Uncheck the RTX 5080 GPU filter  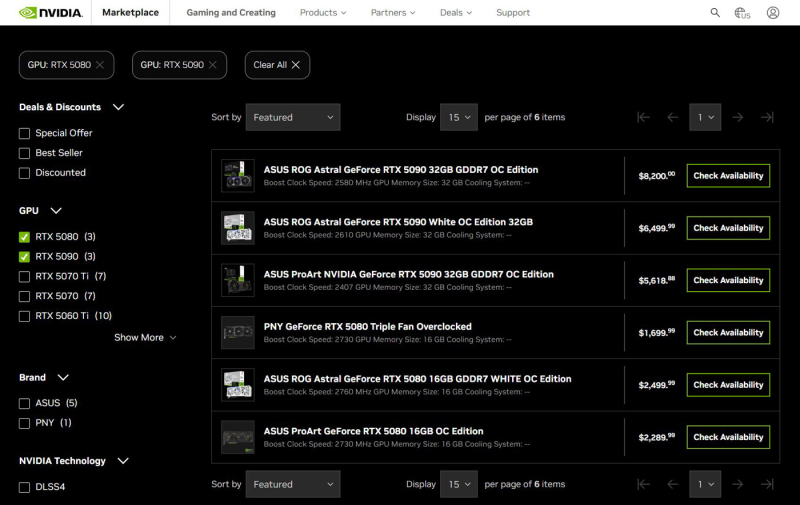(24, 237)
